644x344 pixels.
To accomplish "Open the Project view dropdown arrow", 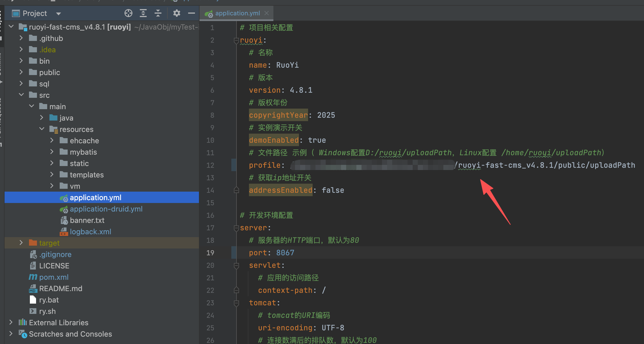I will coord(59,14).
